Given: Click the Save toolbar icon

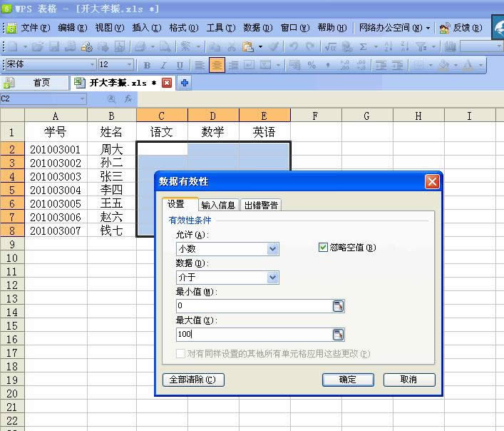Looking at the screenshot, I should [54, 47].
